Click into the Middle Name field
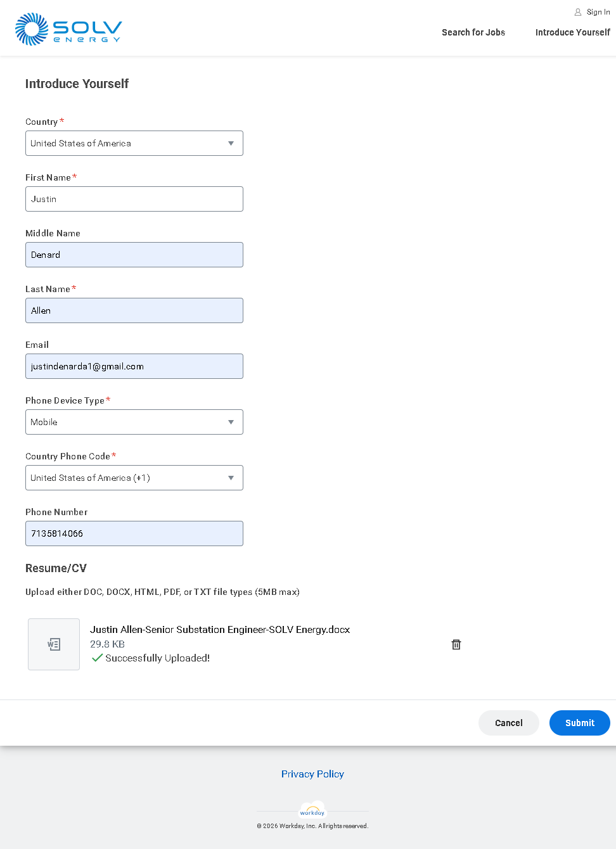 tap(134, 255)
